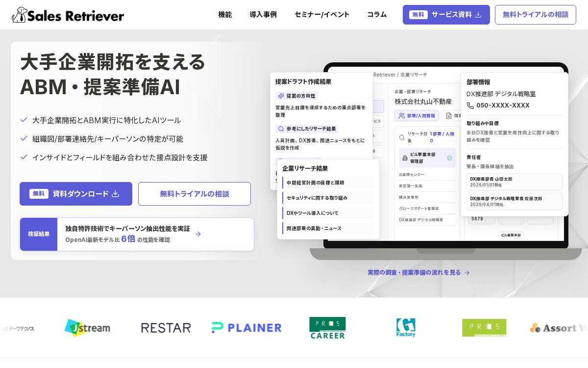This screenshot has height=368, width=588.
Task: Select ビル事業本部 管理部 row
Action: (427, 158)
